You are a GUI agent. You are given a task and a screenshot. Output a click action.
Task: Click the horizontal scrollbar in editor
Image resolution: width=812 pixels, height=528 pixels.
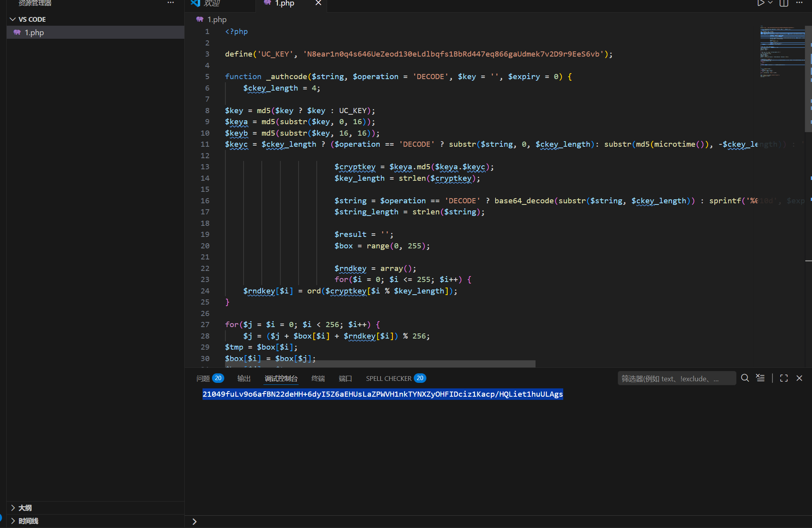coord(380,363)
